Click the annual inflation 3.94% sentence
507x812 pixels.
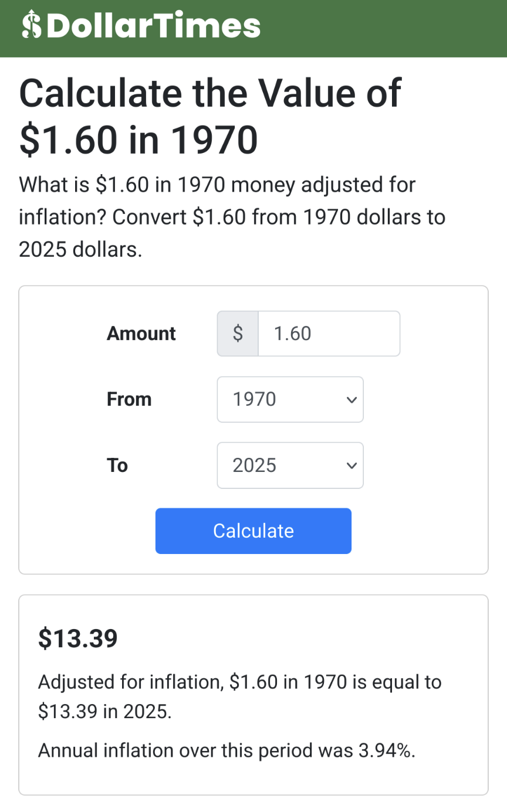227,750
